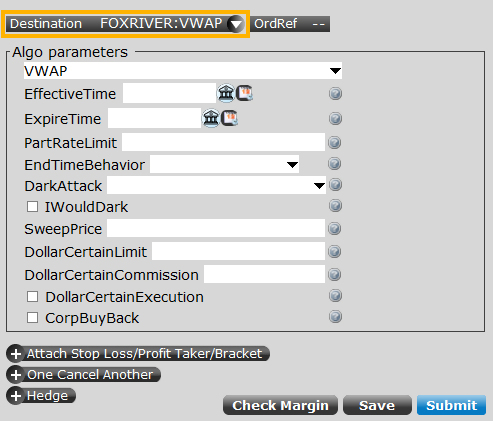Image resolution: width=493 pixels, height=421 pixels.
Task: Check the CorpBuyBack option
Action: (32, 318)
